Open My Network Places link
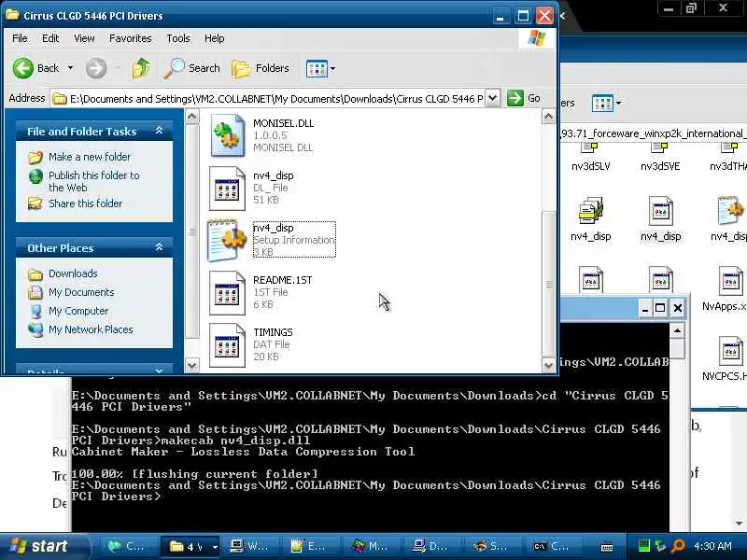747x560 pixels. pos(91,329)
